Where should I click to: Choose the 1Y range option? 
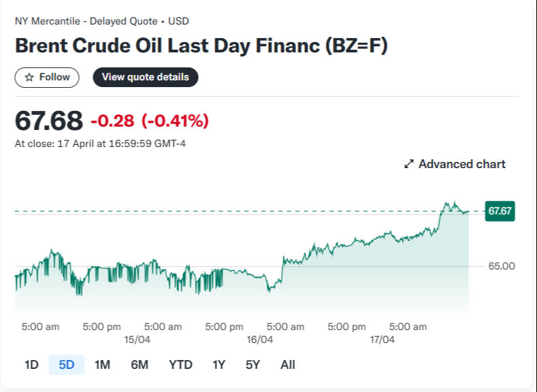coord(218,365)
